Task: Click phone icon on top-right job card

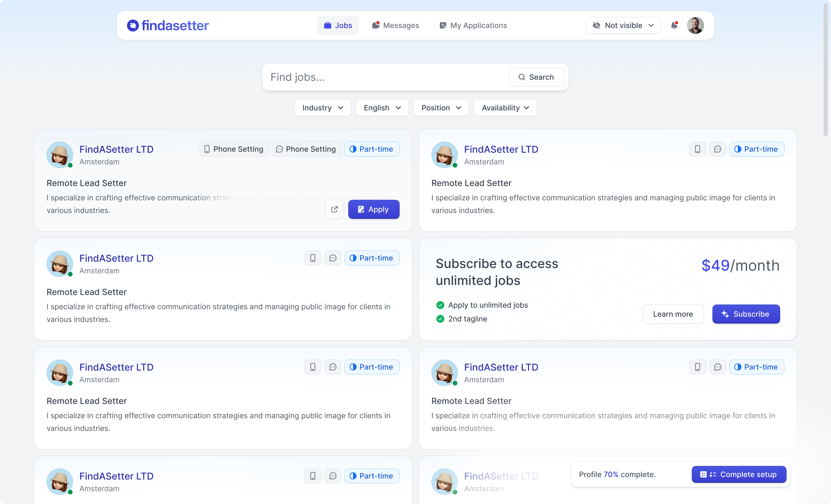Action: tap(697, 149)
